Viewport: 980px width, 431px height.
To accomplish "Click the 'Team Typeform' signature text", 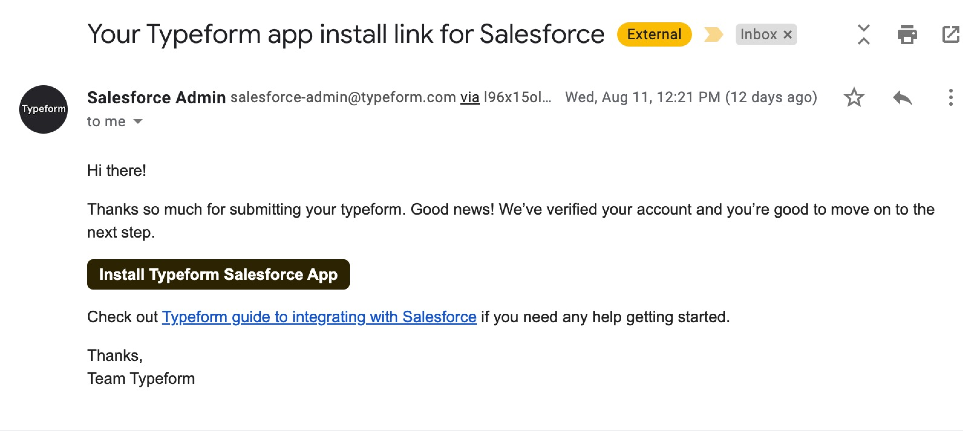I will 141,379.
